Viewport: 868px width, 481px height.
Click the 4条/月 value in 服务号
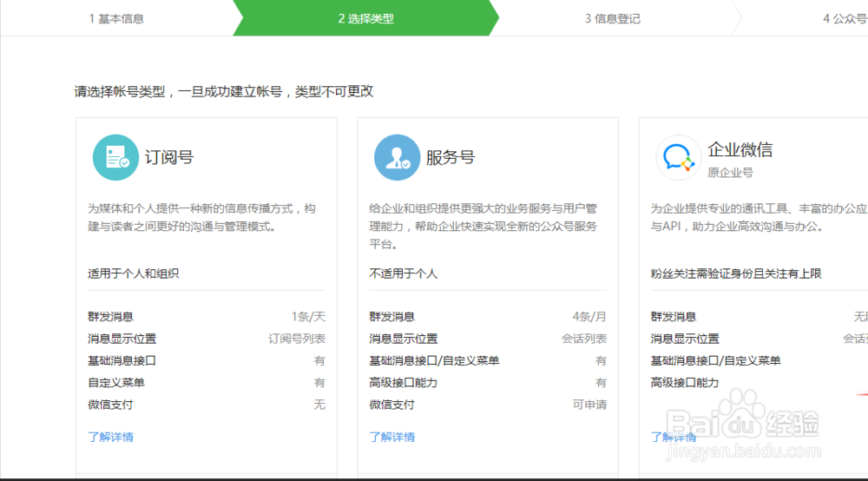(x=589, y=317)
